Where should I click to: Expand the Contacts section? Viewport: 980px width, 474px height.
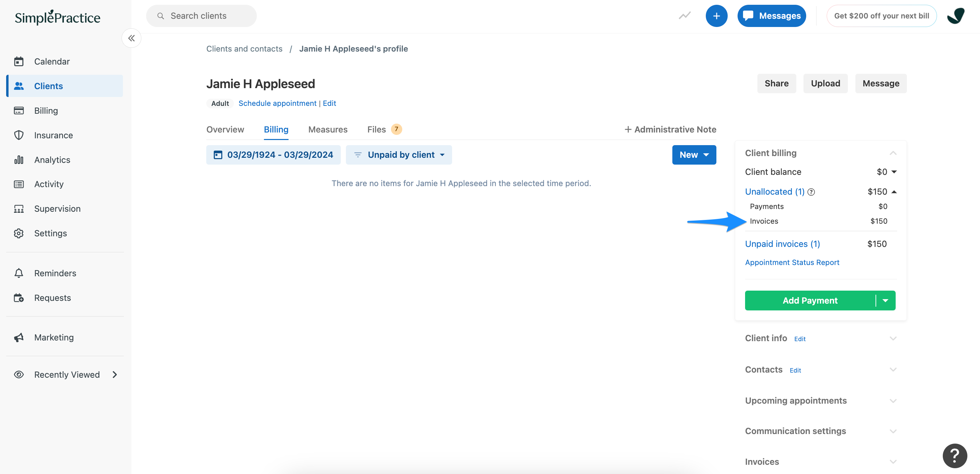click(x=893, y=370)
